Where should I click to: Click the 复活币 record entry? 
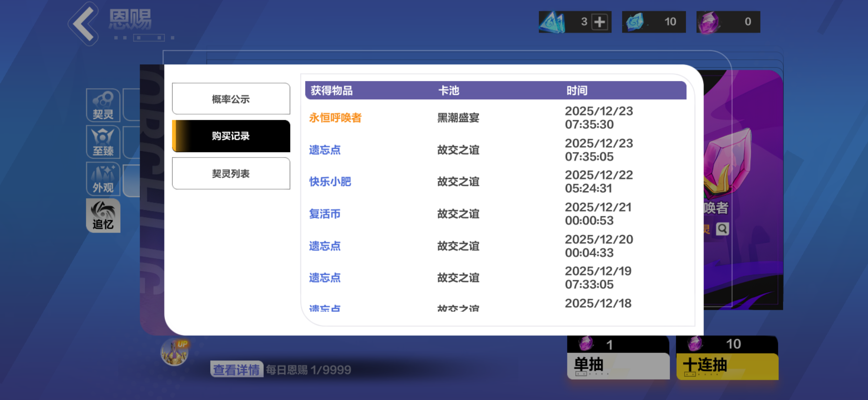324,214
